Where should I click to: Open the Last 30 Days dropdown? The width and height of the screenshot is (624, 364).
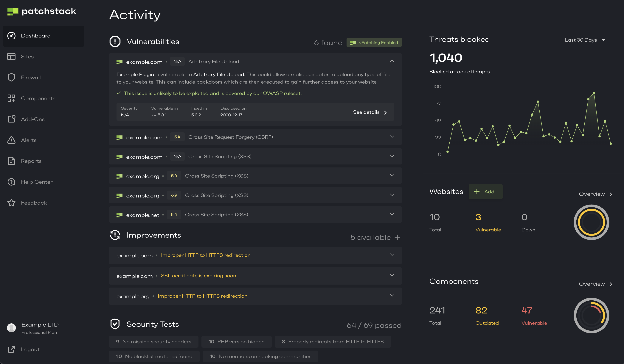585,40
